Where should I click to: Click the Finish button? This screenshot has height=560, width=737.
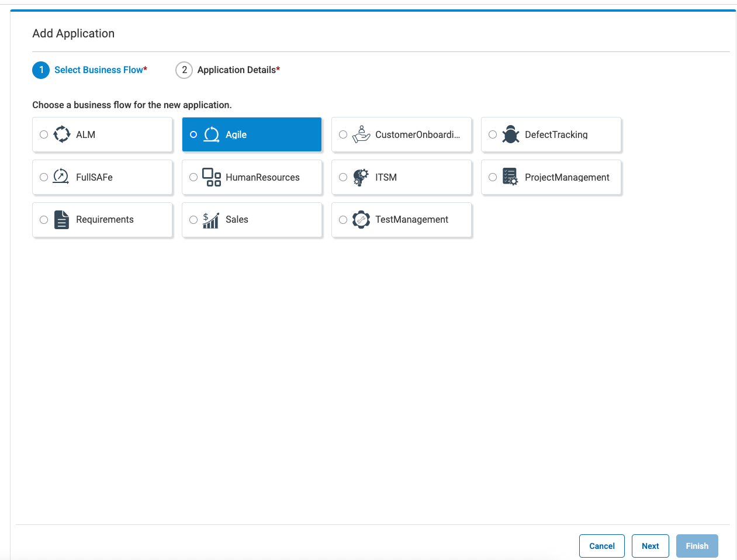click(x=697, y=546)
